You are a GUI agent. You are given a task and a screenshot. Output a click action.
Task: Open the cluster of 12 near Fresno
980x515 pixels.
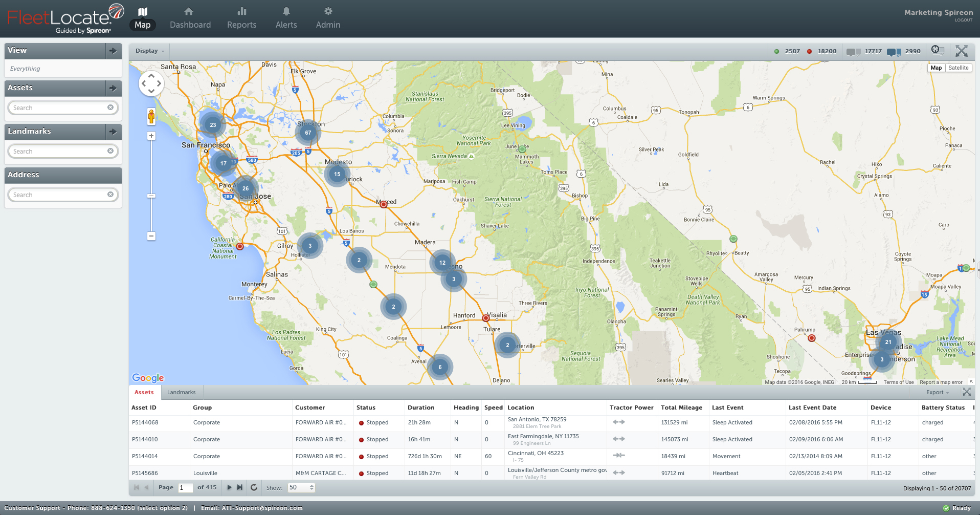pyautogui.click(x=442, y=263)
